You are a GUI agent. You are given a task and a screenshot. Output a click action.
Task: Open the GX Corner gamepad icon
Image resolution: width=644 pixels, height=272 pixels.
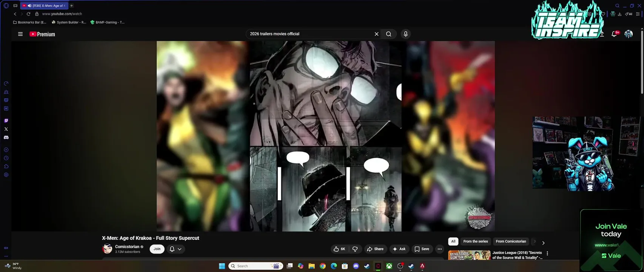15,6
